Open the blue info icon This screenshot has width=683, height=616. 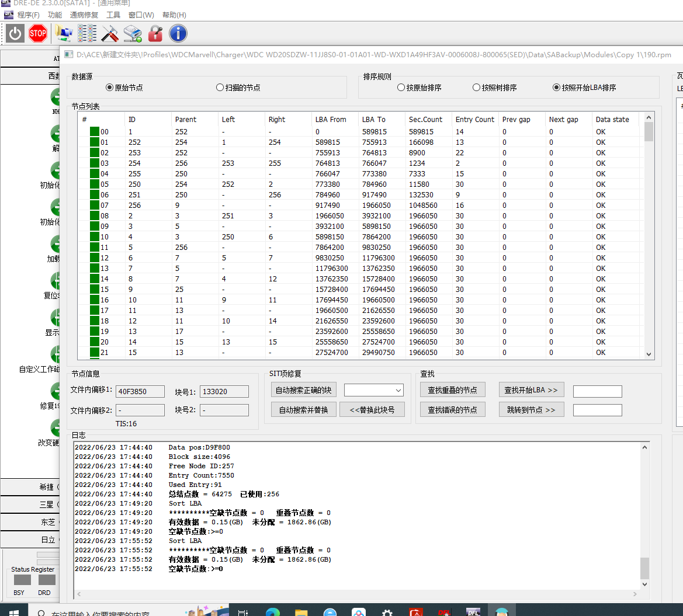coord(178,33)
